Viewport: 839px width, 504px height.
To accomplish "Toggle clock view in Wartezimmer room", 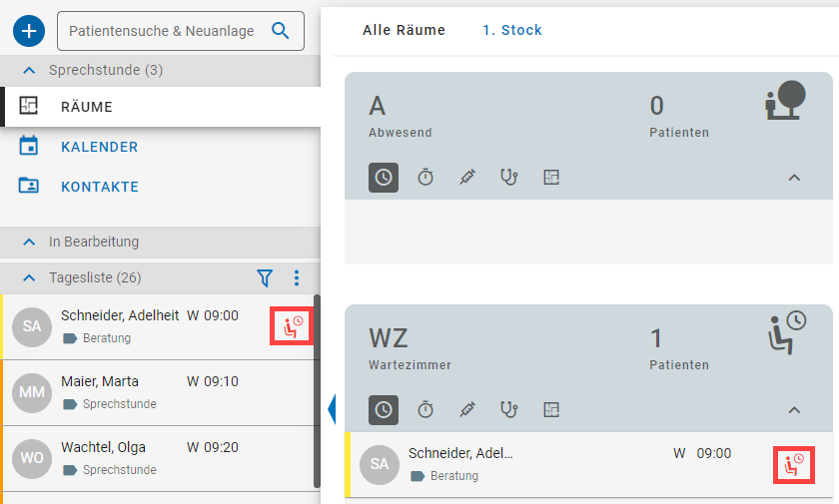I will click(384, 409).
